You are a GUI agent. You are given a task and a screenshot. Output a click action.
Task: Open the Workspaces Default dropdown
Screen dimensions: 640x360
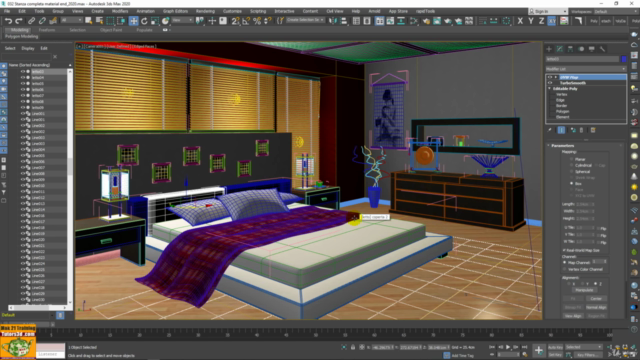click(615, 11)
